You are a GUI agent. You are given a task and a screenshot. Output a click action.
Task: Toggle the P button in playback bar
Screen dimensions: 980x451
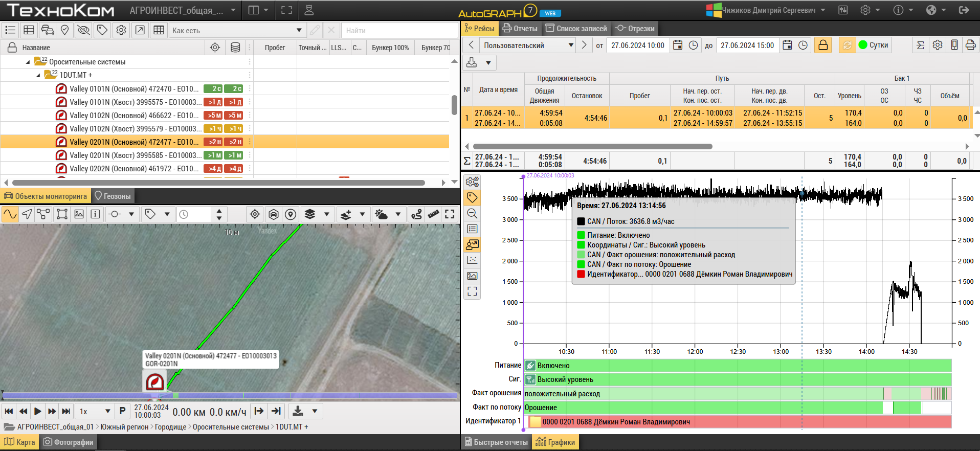pyautogui.click(x=122, y=411)
